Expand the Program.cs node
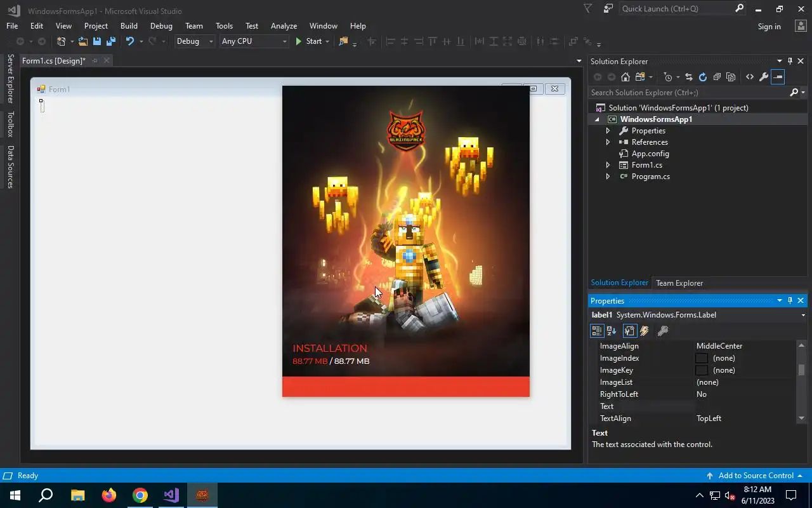 coord(608,177)
